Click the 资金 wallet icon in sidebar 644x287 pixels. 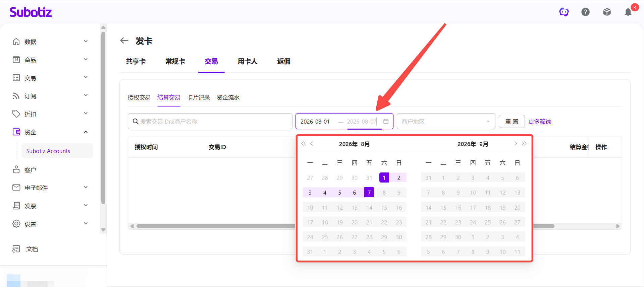point(16,132)
